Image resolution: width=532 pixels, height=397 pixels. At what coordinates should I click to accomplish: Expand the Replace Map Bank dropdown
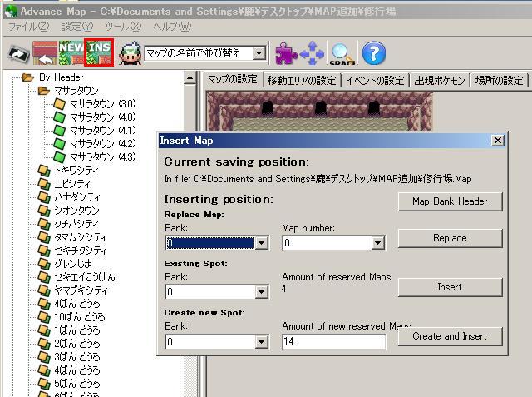pos(262,243)
